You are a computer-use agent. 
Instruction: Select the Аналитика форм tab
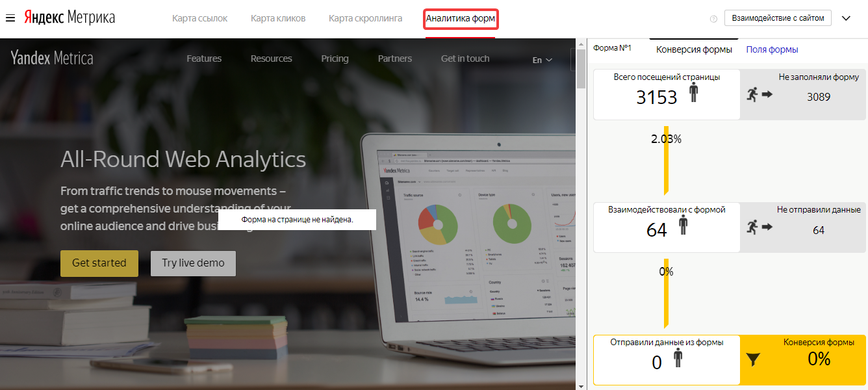461,19
